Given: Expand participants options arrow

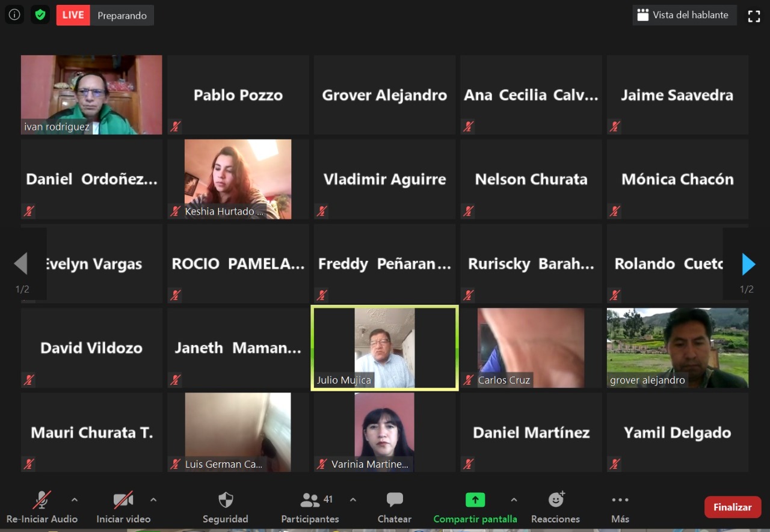Looking at the screenshot, I should [353, 500].
